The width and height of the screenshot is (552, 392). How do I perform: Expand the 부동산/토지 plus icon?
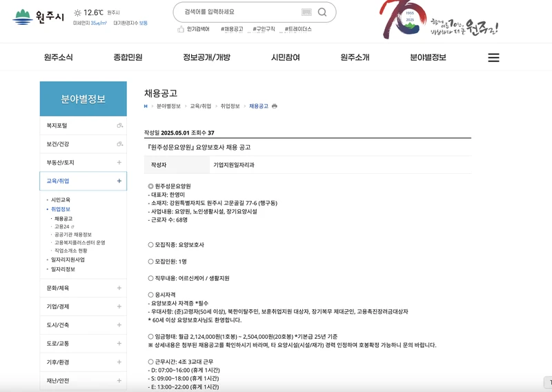119,162
